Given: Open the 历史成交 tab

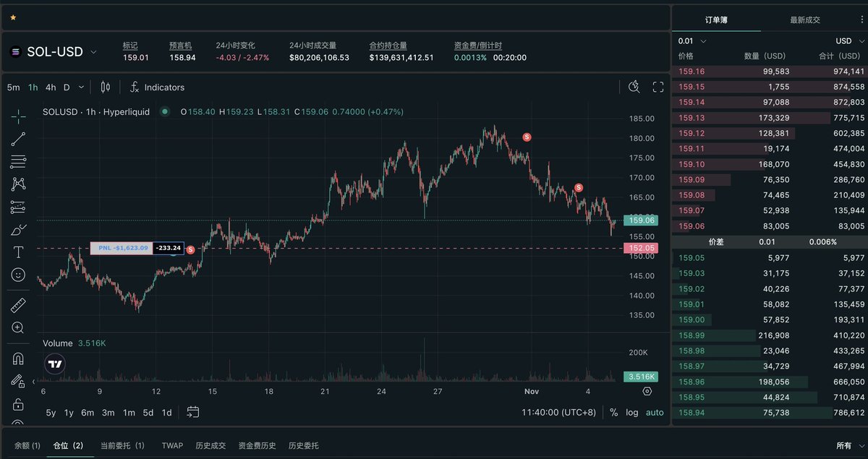Looking at the screenshot, I should point(210,446).
